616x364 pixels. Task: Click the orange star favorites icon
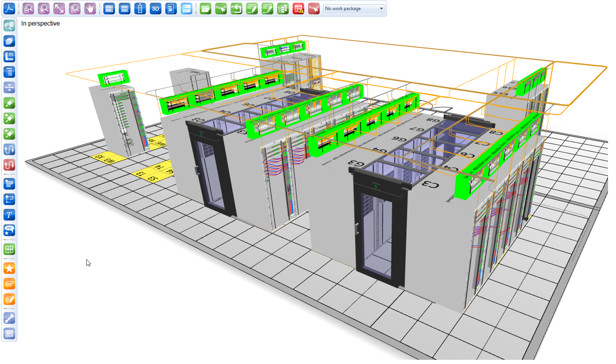pyautogui.click(x=9, y=268)
